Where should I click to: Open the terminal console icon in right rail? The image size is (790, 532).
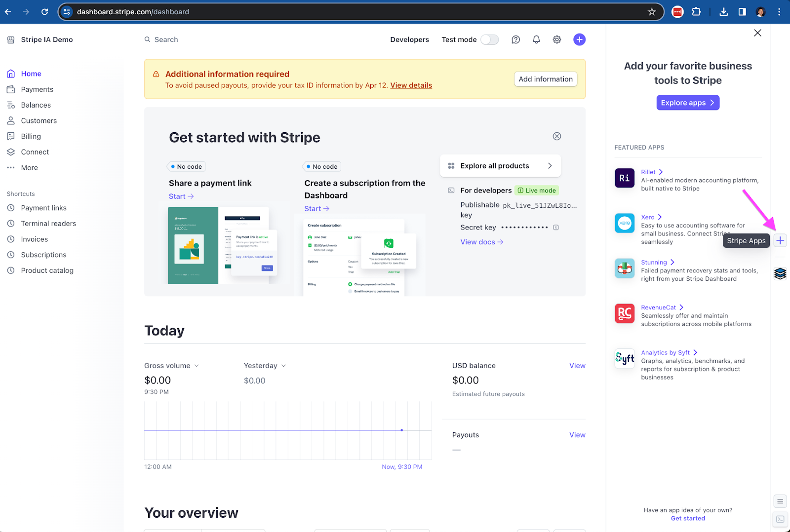point(780,519)
